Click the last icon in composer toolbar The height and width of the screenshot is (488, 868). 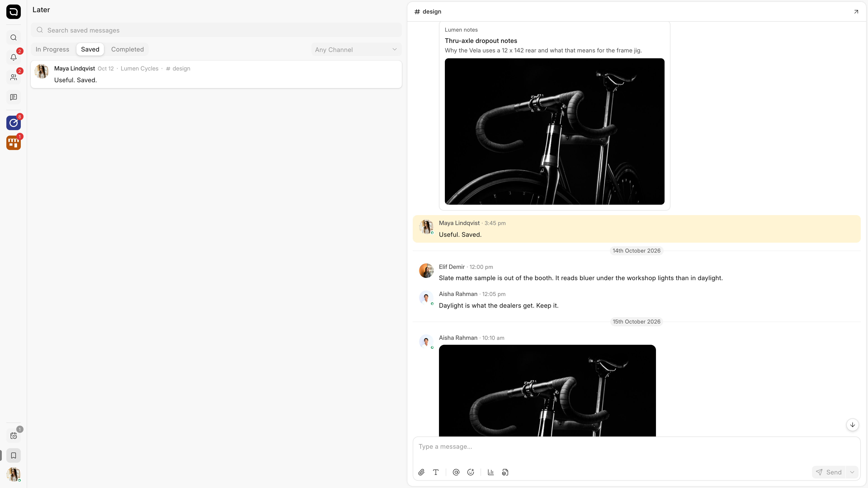pos(505,472)
